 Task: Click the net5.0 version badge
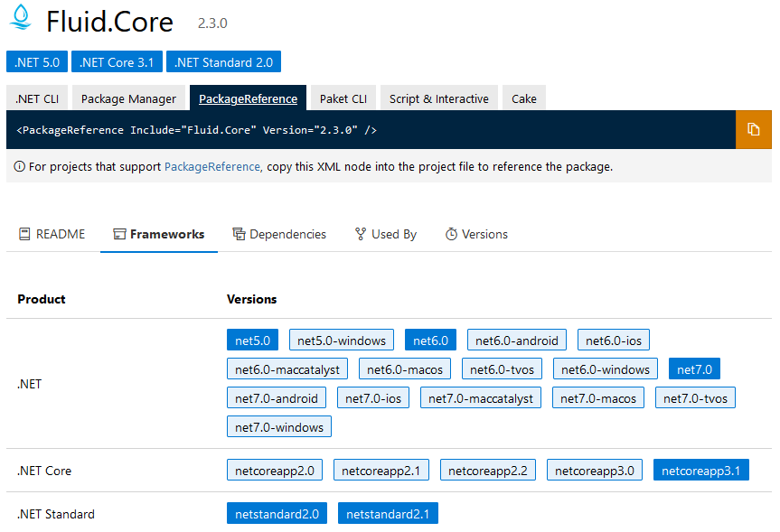click(x=252, y=341)
